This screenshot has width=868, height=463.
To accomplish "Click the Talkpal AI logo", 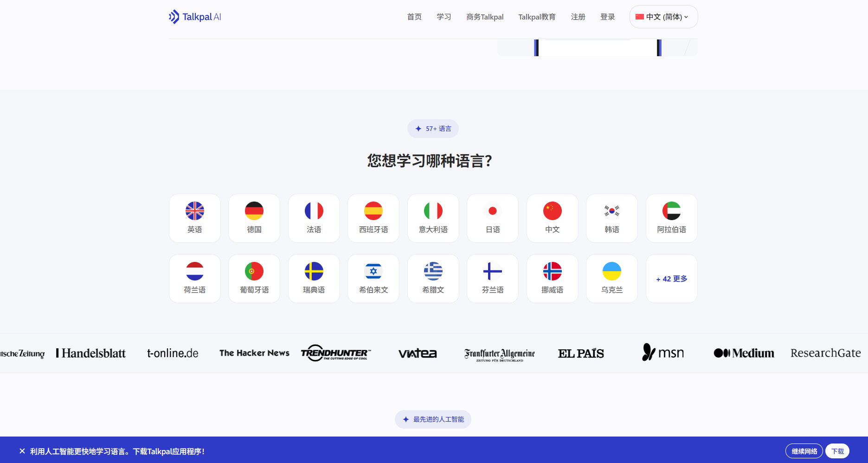I will (195, 17).
